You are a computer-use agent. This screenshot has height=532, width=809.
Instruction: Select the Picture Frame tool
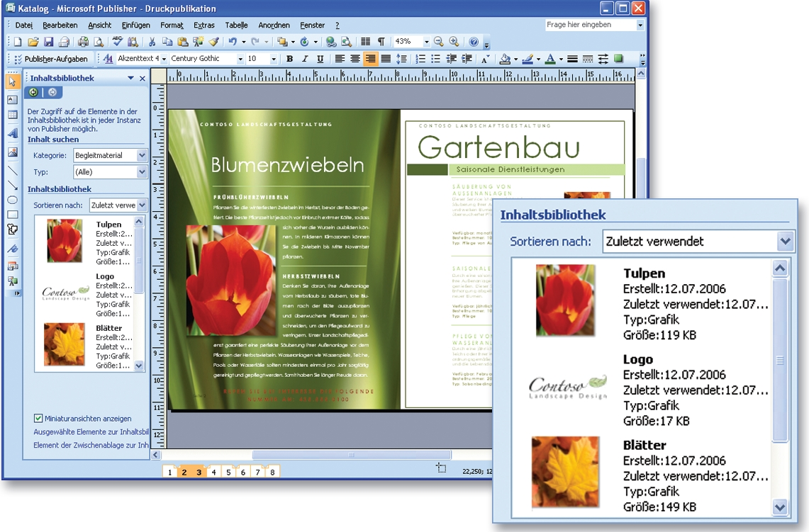(12, 152)
